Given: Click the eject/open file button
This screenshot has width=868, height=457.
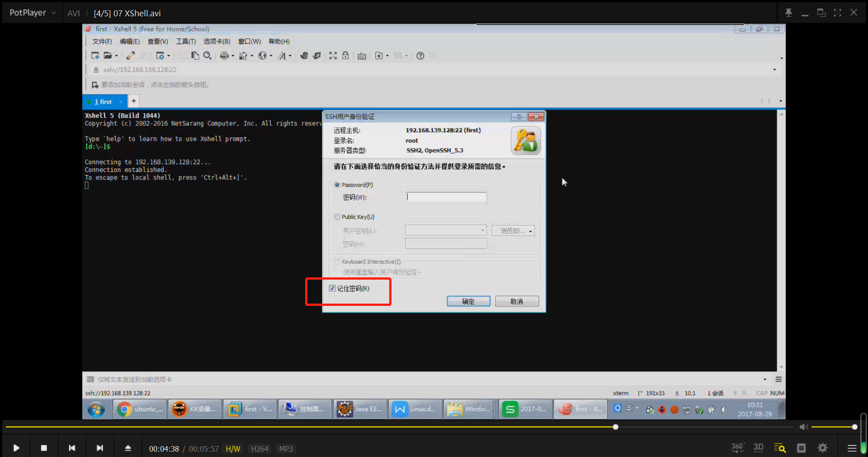Looking at the screenshot, I should [128, 448].
